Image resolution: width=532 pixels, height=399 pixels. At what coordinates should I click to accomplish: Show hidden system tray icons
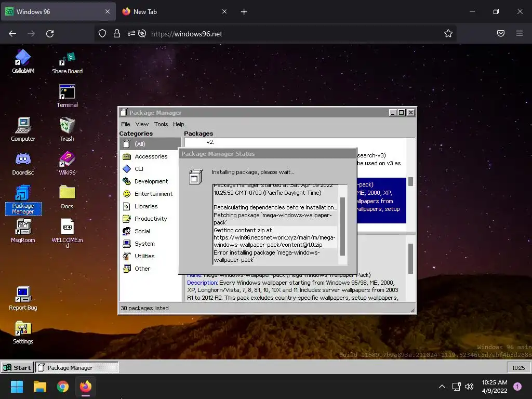coord(442,387)
